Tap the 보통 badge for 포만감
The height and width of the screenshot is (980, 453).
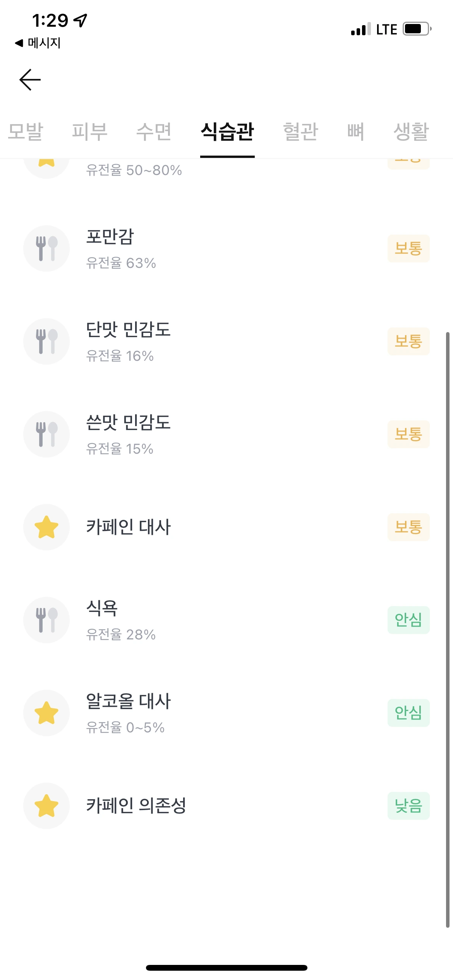(x=408, y=248)
